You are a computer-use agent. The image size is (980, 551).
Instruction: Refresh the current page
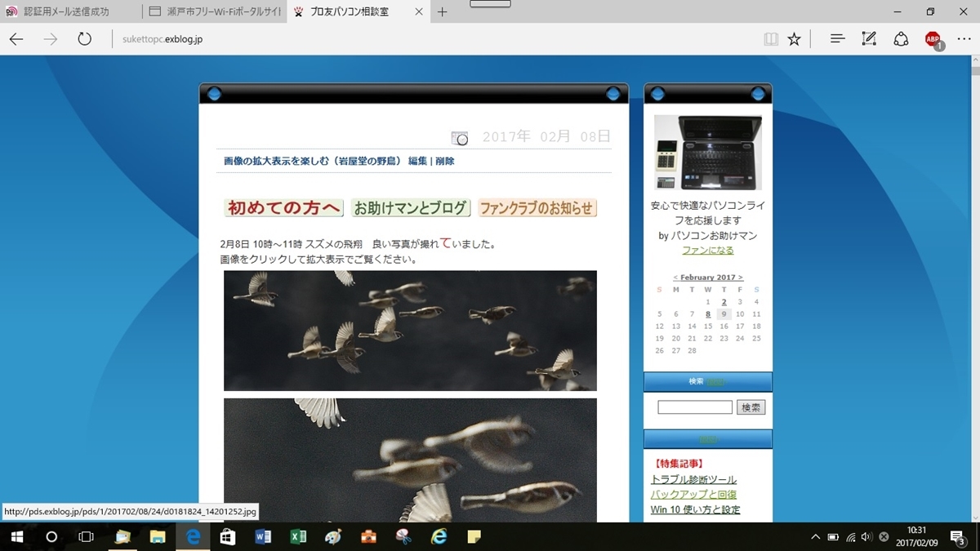click(x=84, y=39)
